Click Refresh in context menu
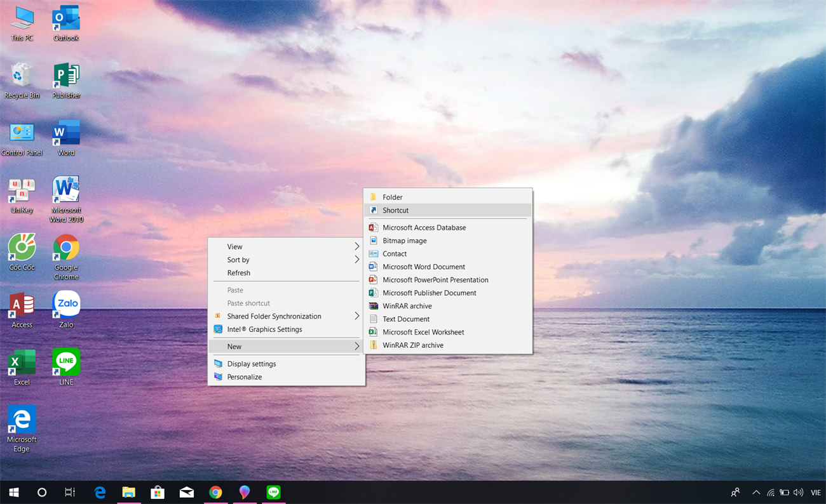The image size is (826, 504). (287, 273)
